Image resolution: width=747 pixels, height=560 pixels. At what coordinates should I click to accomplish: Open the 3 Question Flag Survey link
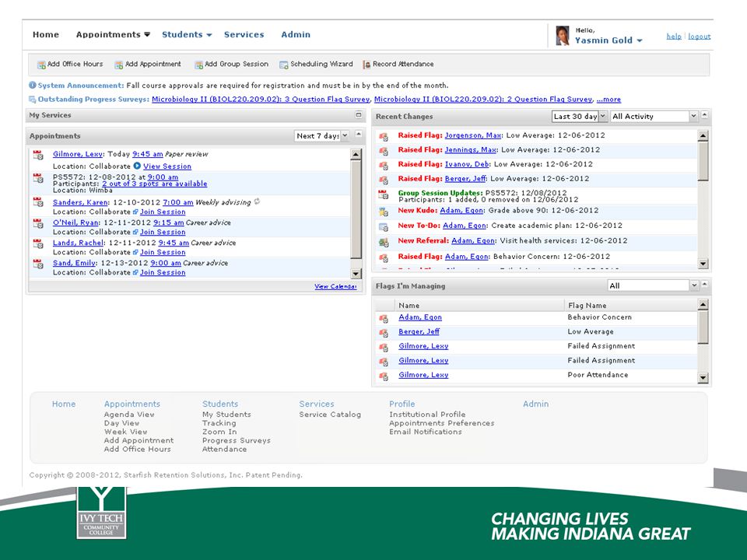coord(261,99)
